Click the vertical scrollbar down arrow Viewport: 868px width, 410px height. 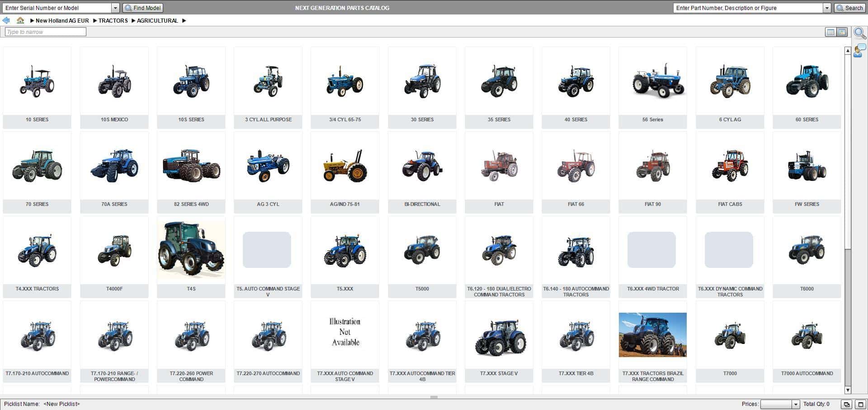[848, 390]
